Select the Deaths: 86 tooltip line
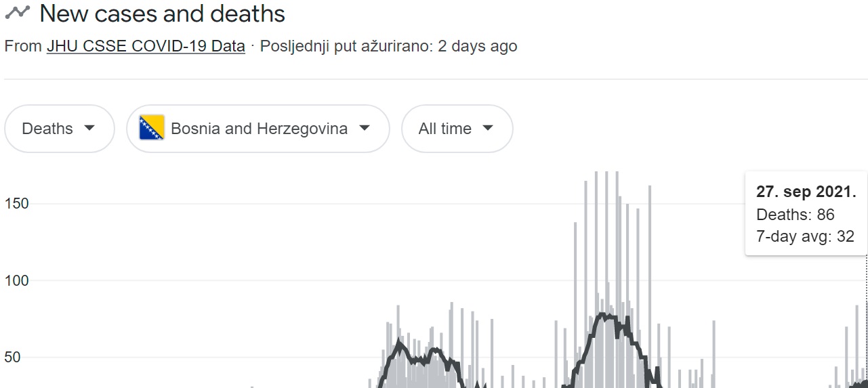The height and width of the screenshot is (388, 868). coord(795,215)
